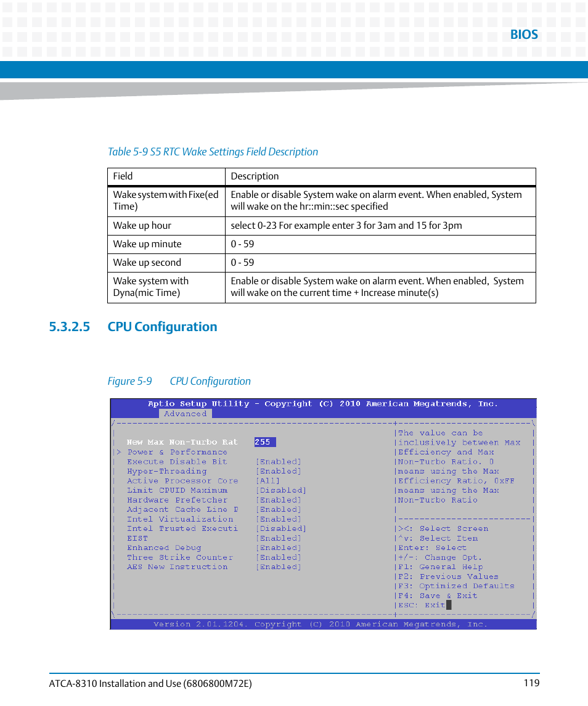The image size is (588, 706).
Task: Click the page number 119
Action: pos(531,683)
